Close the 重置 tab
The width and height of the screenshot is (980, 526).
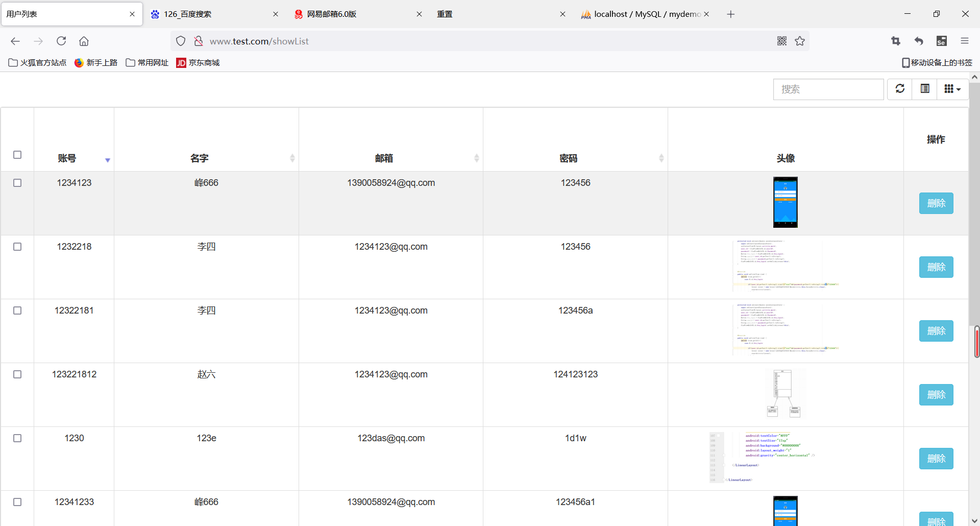[x=562, y=14]
